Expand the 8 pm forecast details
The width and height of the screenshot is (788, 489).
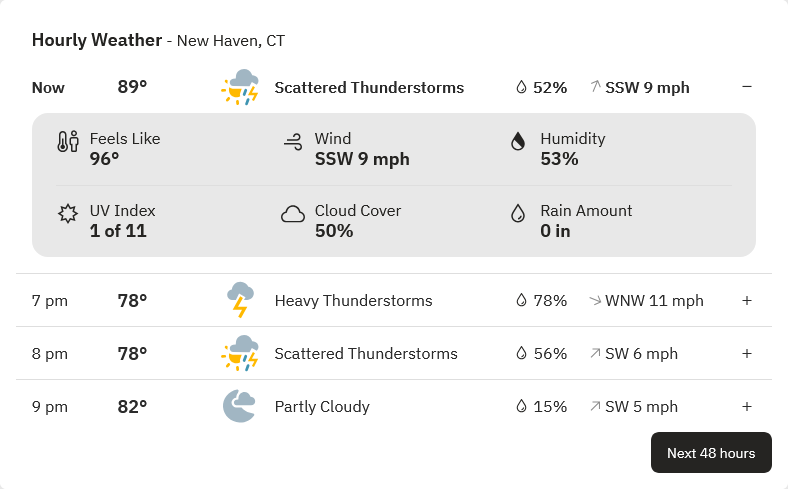(x=747, y=353)
